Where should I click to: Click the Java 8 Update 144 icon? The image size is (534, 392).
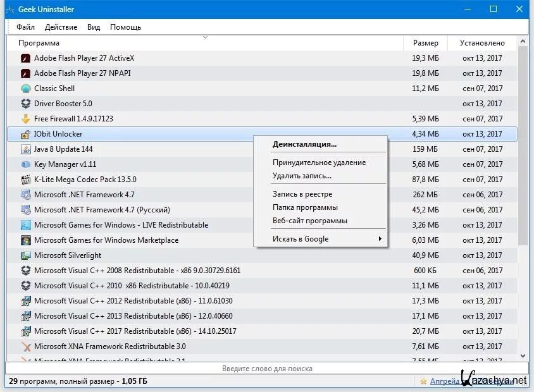[25, 149]
